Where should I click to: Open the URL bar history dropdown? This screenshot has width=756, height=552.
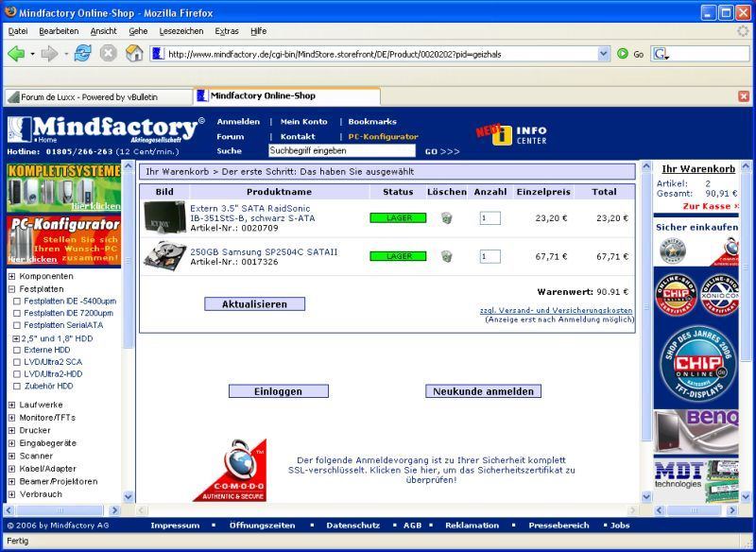[604, 54]
